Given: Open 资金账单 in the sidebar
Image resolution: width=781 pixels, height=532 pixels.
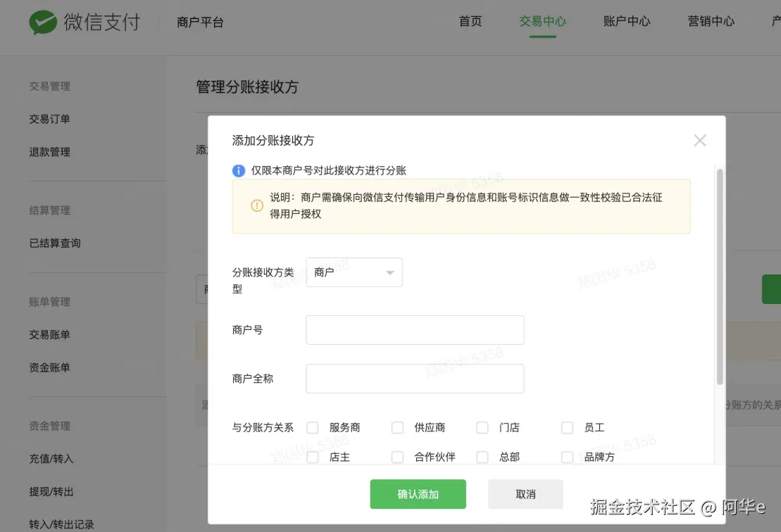Looking at the screenshot, I should [x=49, y=367].
